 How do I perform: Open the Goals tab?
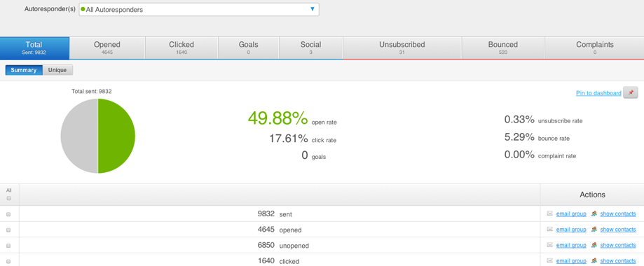click(x=249, y=48)
